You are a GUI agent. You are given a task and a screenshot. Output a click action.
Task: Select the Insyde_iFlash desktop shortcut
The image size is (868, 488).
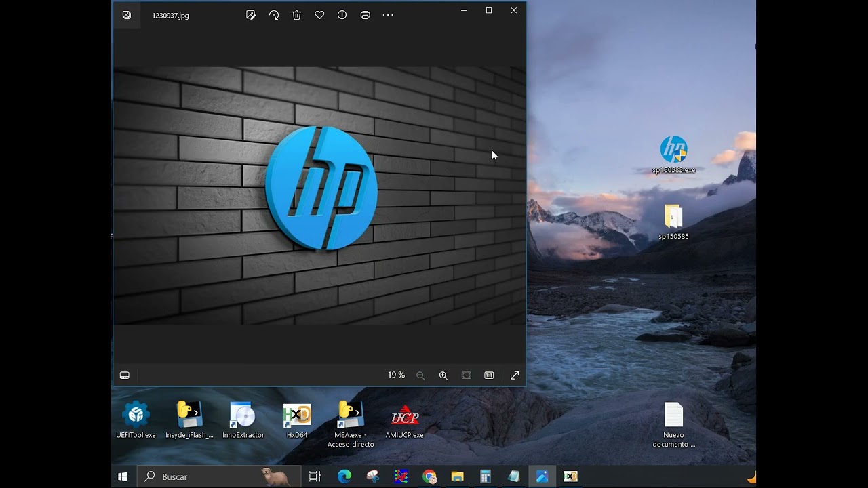pyautogui.click(x=189, y=420)
